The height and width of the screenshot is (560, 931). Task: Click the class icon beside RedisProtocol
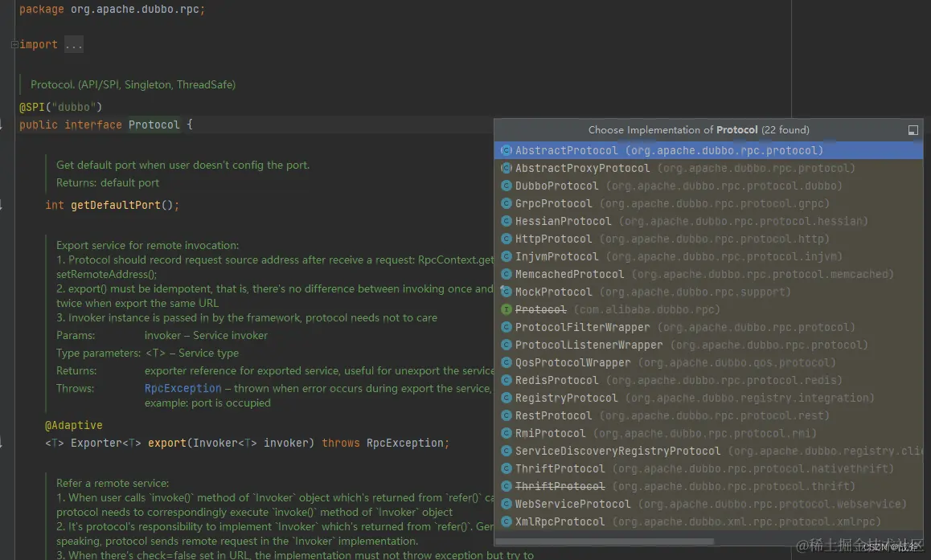(507, 380)
